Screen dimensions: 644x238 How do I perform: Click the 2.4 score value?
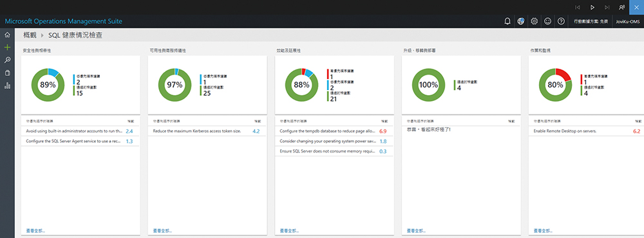pyautogui.click(x=129, y=131)
